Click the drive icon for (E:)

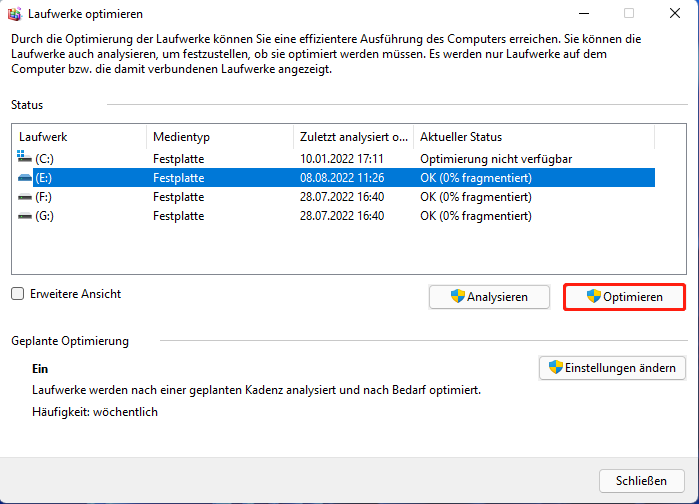(x=25, y=178)
